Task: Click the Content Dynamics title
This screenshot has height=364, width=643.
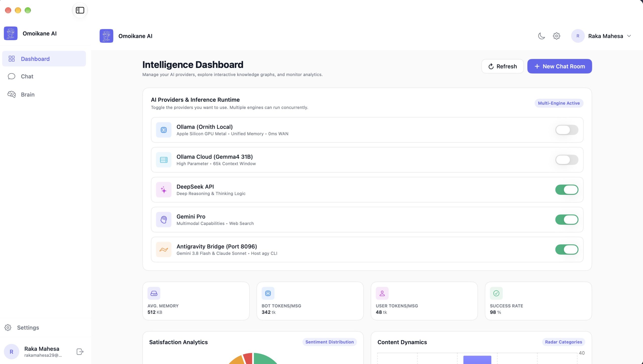Action: (402, 342)
